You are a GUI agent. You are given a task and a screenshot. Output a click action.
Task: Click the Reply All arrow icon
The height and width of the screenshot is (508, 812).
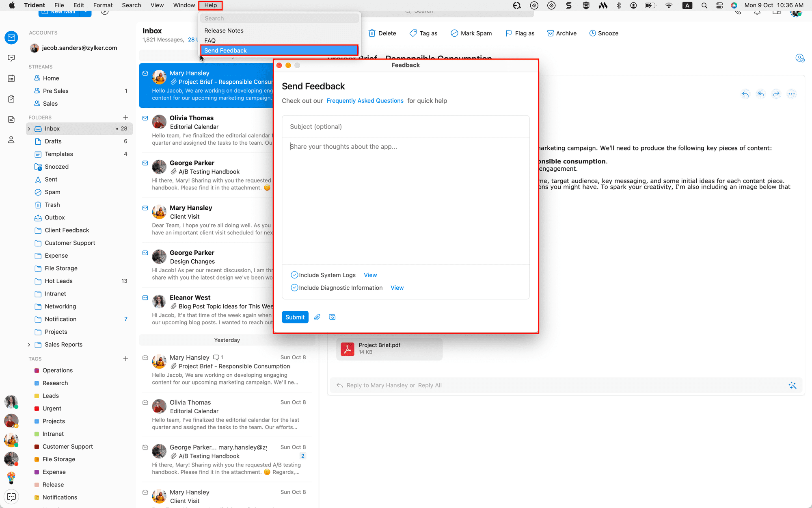[x=761, y=94]
